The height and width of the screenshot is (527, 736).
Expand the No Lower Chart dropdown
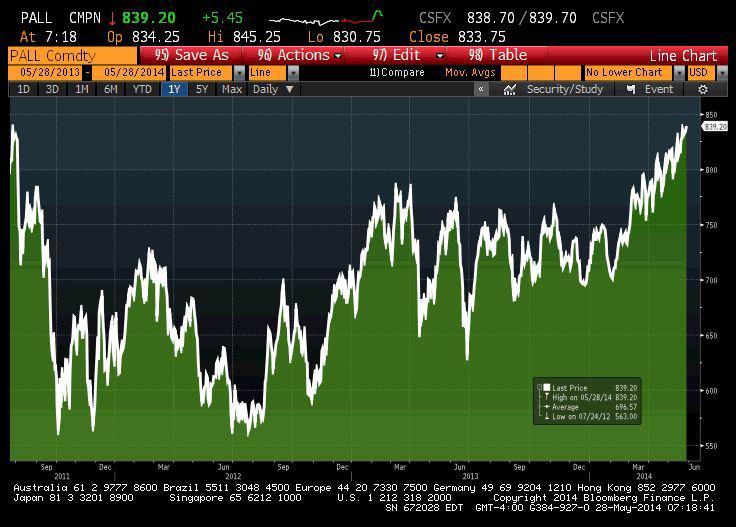point(679,73)
